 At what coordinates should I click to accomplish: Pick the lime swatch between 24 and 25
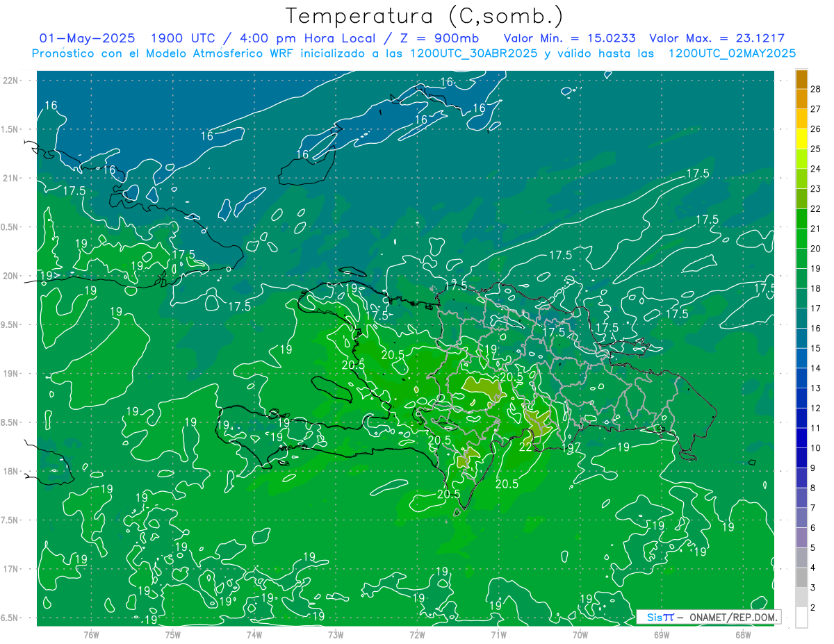(801, 159)
